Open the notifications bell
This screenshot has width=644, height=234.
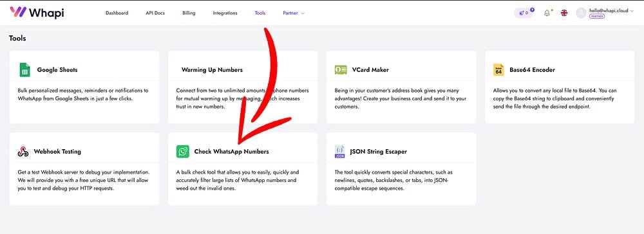[547, 13]
